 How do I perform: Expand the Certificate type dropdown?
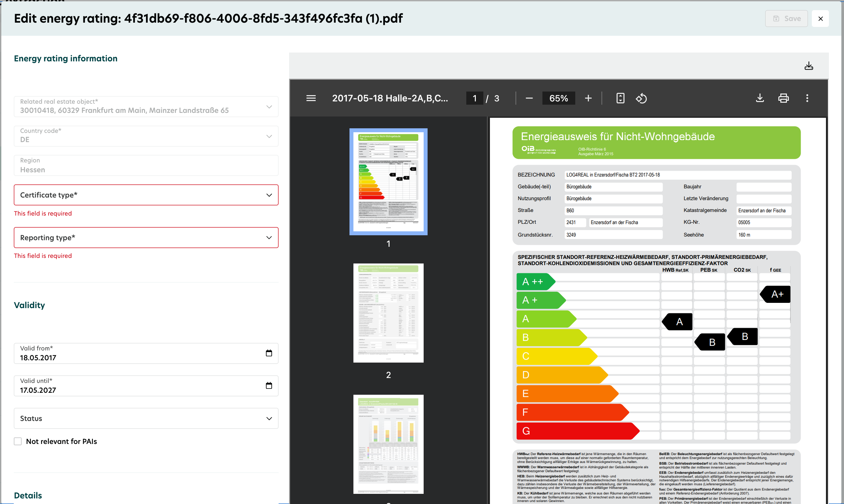tap(146, 195)
